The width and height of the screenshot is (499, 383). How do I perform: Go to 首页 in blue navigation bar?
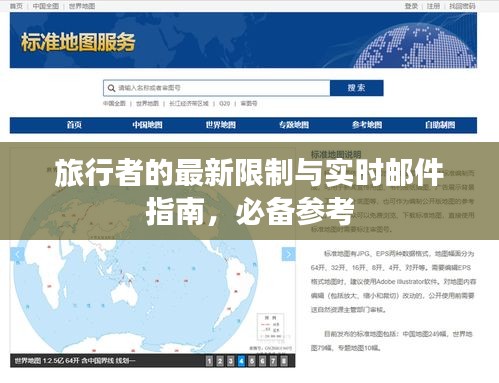tap(74, 125)
